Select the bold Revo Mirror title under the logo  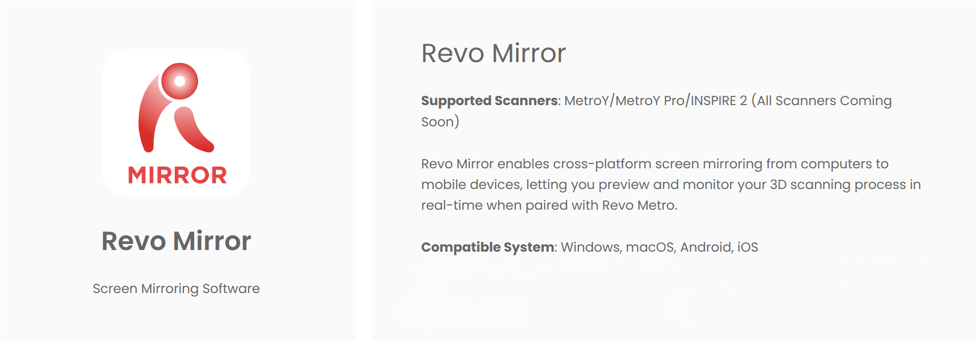176,241
